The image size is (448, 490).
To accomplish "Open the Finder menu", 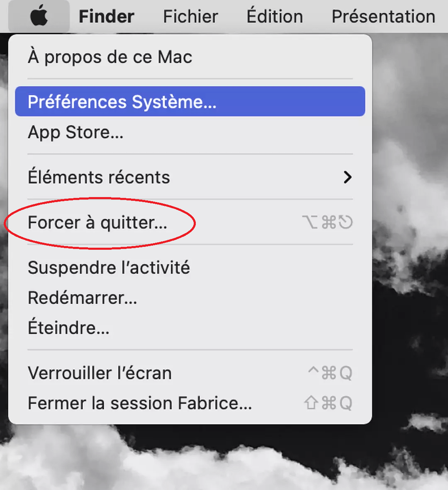I will click(107, 16).
